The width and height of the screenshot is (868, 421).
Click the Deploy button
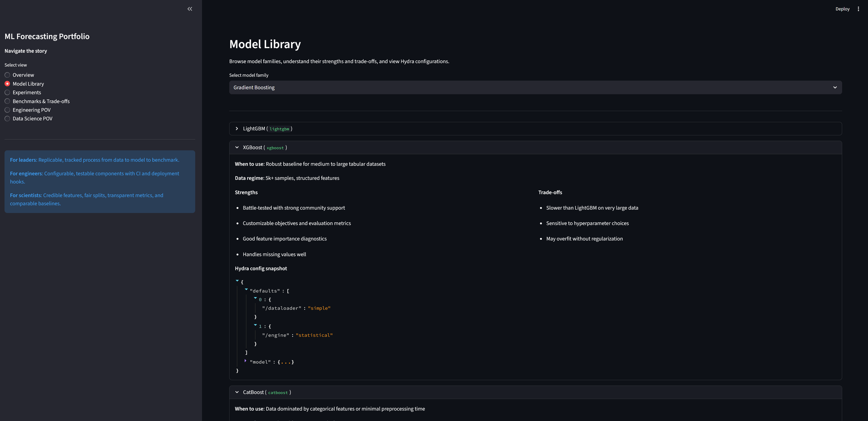(842, 9)
